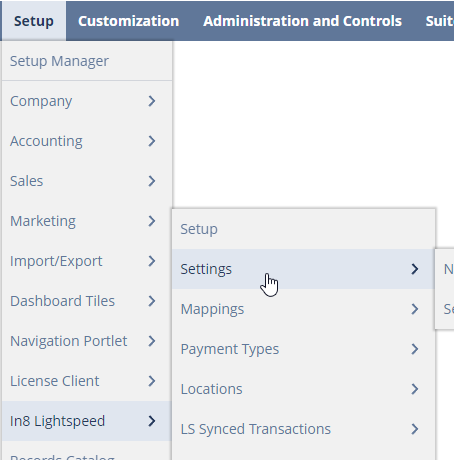Click the Dashboard Tiles chevron arrow
The height and width of the screenshot is (460, 454).
click(x=152, y=301)
